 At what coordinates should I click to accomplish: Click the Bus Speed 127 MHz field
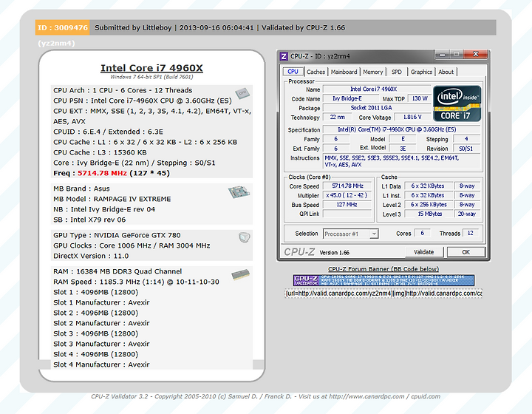[347, 205]
